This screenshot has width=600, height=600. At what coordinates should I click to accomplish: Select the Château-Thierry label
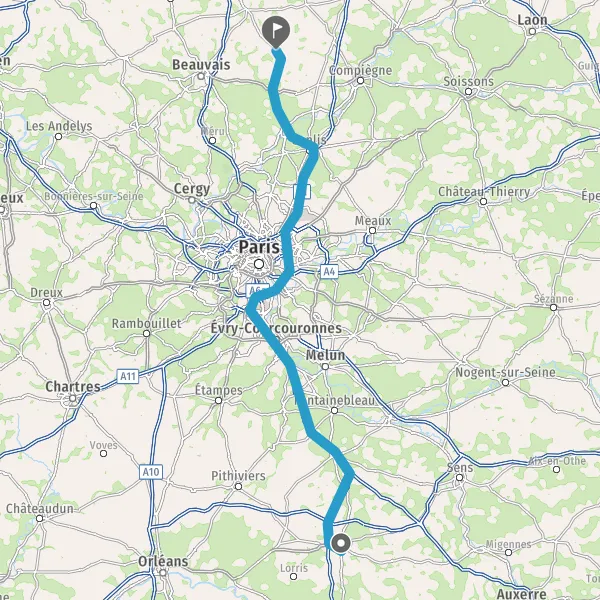484,191
